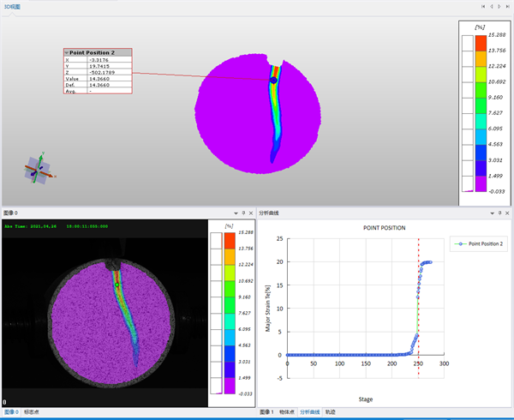Open the 图像 0 panel dropdown menu

point(236,213)
